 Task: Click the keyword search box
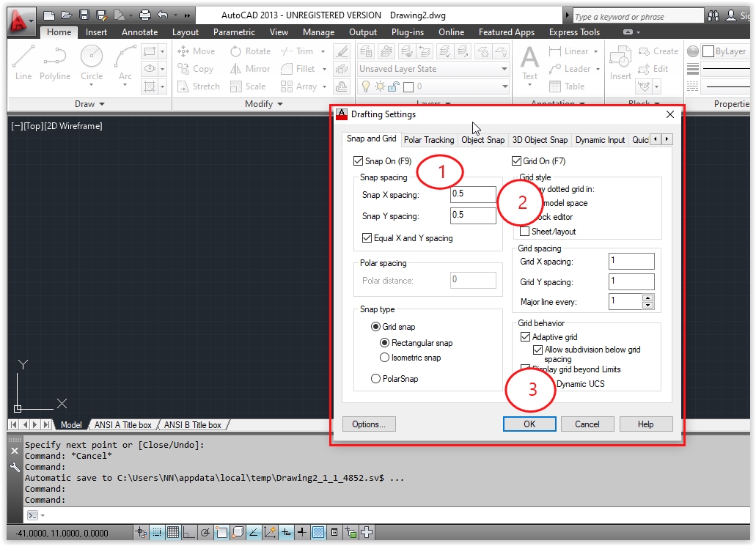coord(637,16)
